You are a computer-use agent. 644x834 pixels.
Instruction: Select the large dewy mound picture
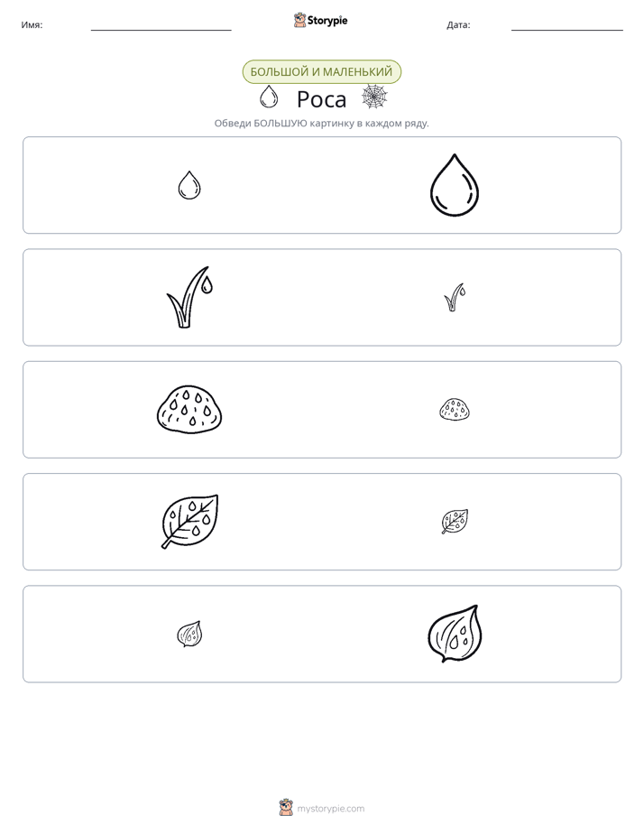189,410
